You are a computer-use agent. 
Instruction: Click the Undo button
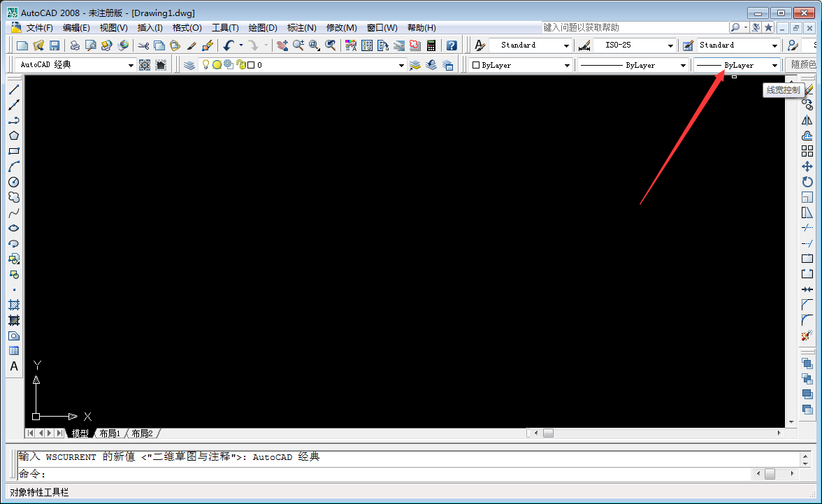[229, 44]
